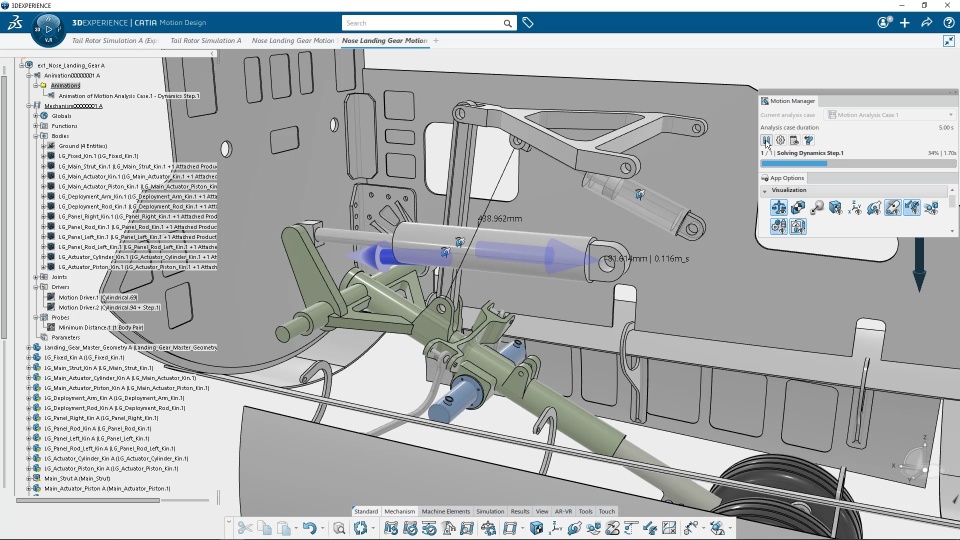Expand the Functions tree node
Screen dimensions: 960x540
[36, 126]
